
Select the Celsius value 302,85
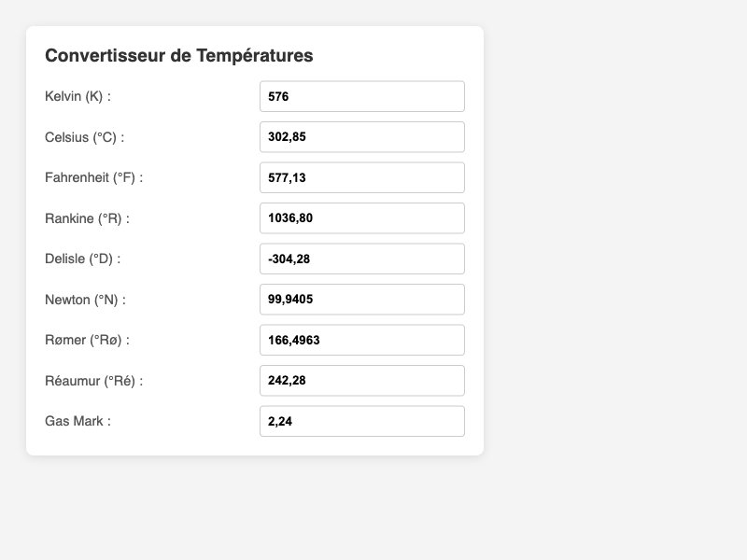(361, 136)
